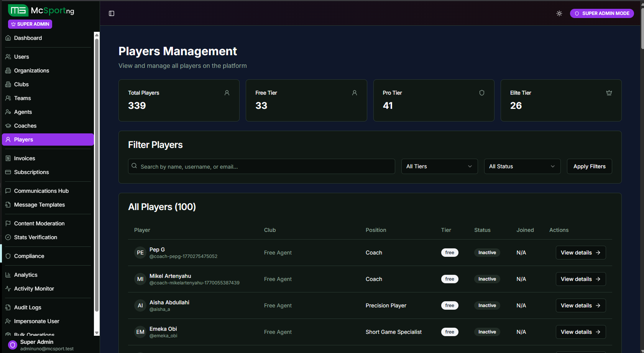Viewport: 644px width, 353px height.
Task: Click the Communications Hub chat icon
Action: (8, 191)
